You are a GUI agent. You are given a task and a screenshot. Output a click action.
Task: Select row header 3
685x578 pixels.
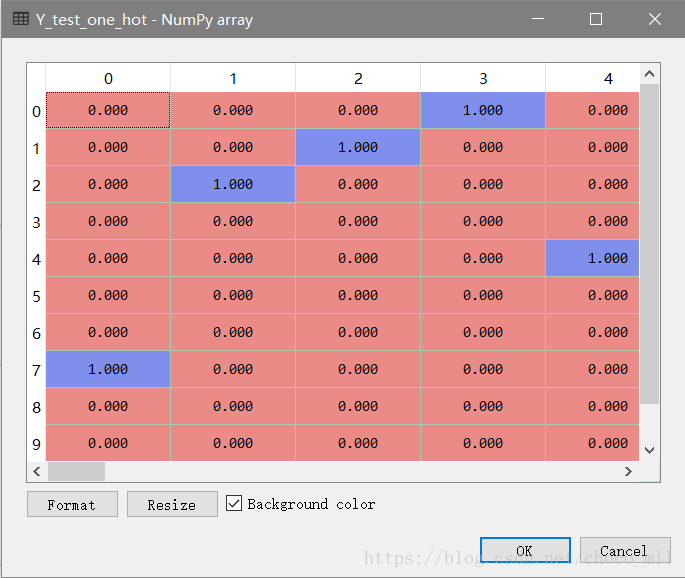coord(37,222)
